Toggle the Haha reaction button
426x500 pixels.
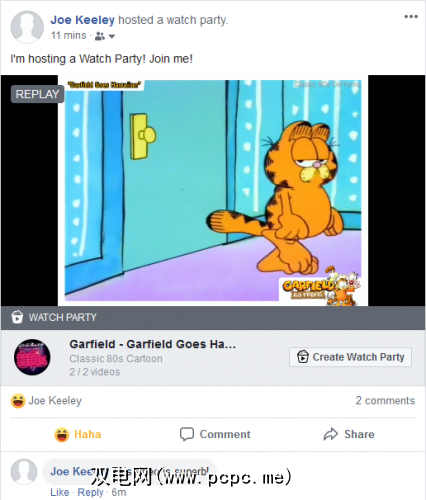tap(78, 434)
